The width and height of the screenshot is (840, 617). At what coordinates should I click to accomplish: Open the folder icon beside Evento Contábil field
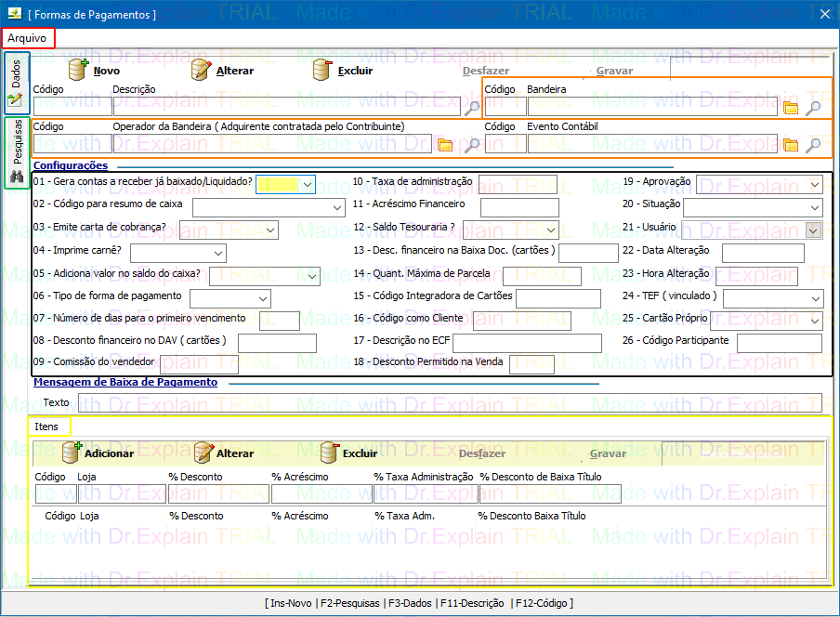[791, 144]
